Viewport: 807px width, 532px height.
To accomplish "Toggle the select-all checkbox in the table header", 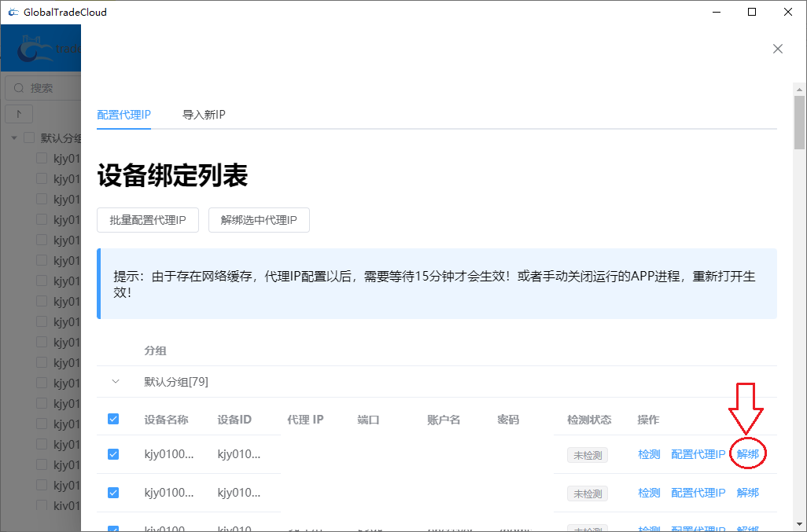I will (x=112, y=419).
